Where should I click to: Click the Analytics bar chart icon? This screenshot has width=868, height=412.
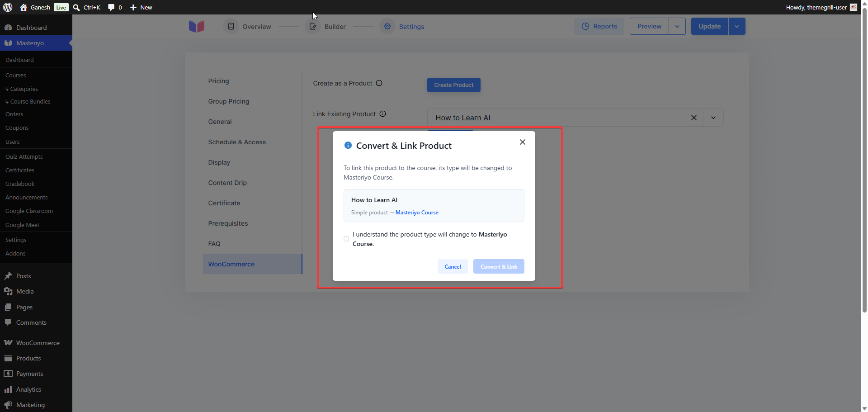point(8,389)
